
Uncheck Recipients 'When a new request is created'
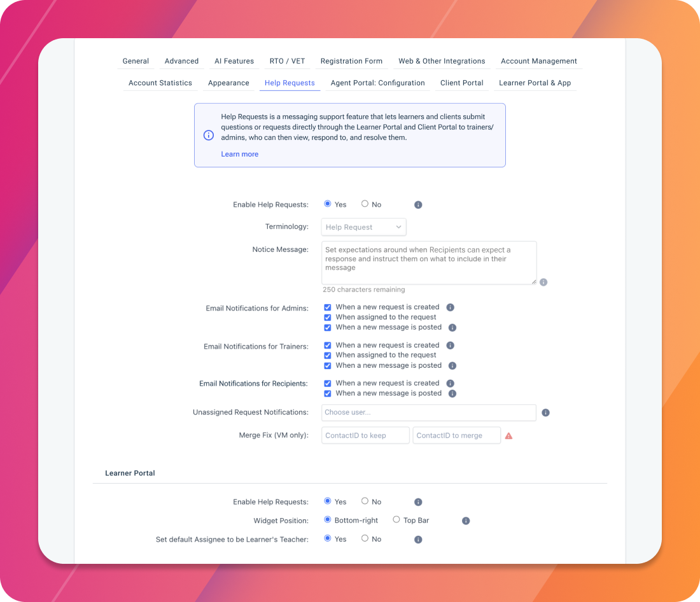tap(328, 383)
